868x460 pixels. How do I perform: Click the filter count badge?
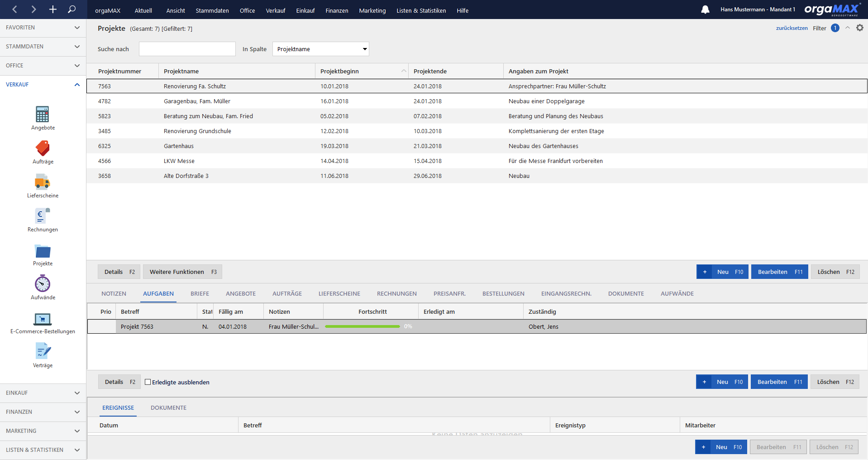pyautogui.click(x=835, y=28)
